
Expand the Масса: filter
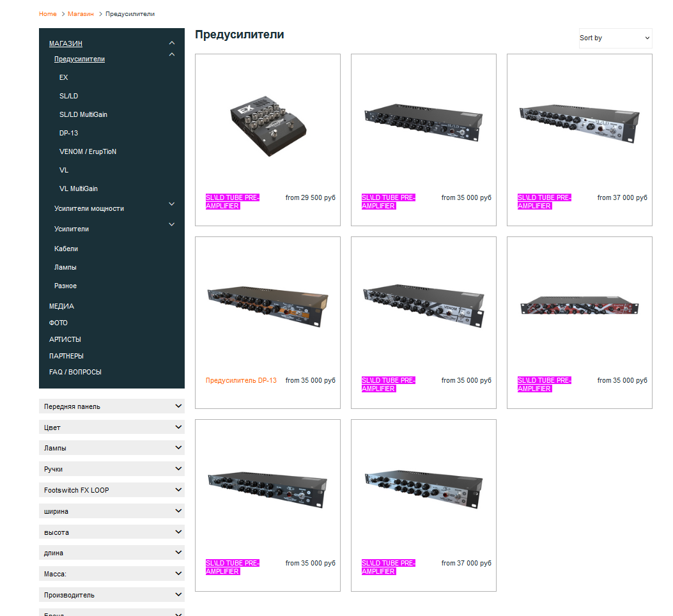tap(112, 573)
